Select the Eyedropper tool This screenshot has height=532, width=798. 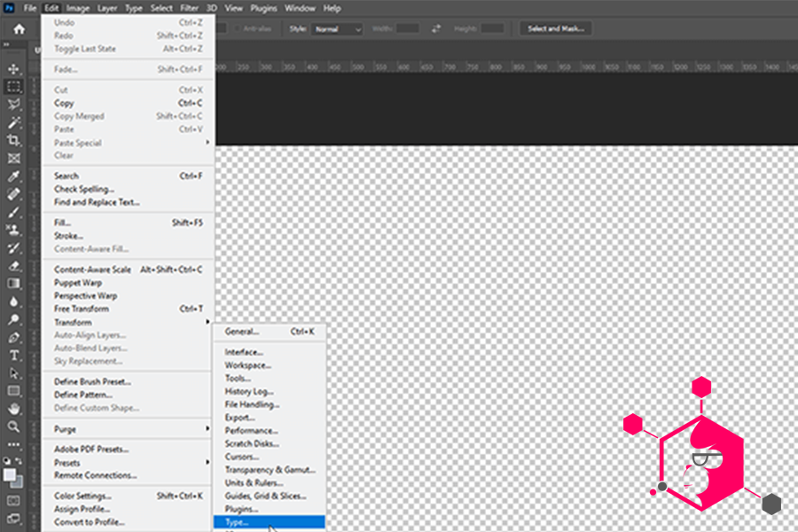point(13,176)
